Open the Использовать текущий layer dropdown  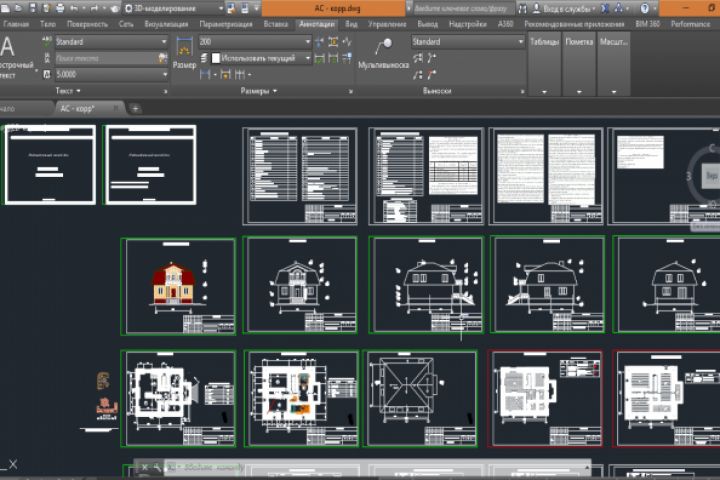tap(262, 58)
